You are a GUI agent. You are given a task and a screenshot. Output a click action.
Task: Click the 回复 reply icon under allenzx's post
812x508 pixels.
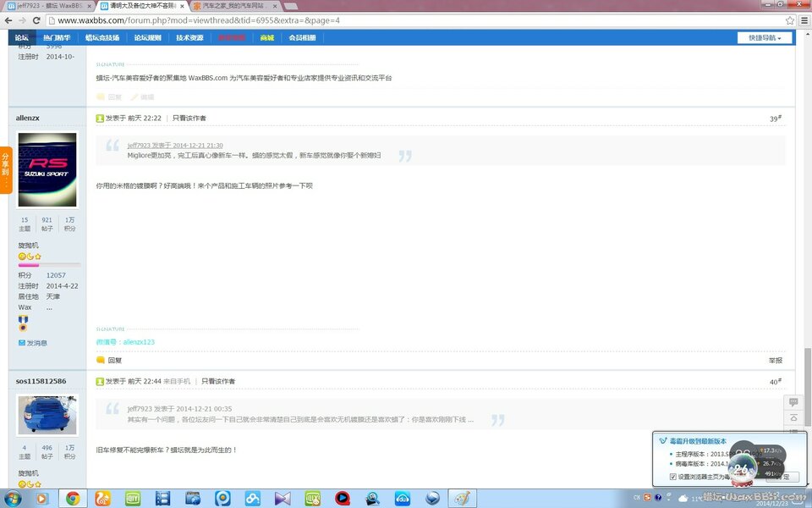click(x=109, y=360)
